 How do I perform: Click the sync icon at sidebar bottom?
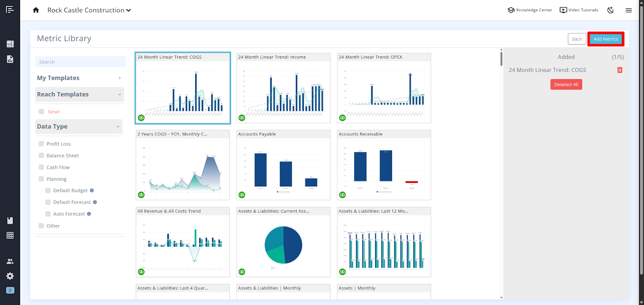[10, 290]
